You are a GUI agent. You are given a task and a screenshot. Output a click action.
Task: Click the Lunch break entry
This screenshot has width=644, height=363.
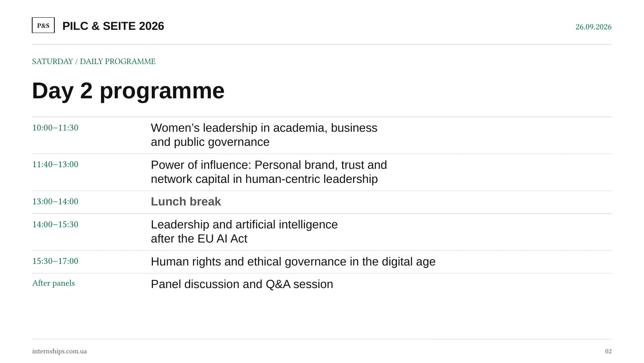(x=186, y=201)
